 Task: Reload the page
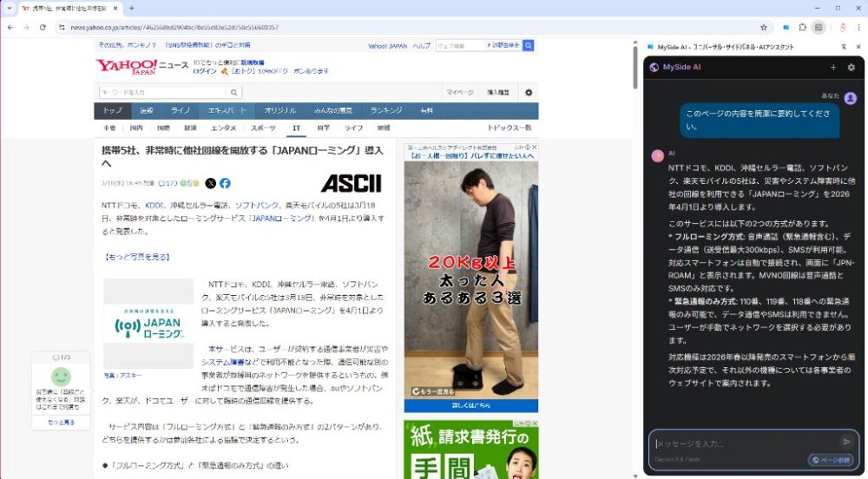pos(41,27)
